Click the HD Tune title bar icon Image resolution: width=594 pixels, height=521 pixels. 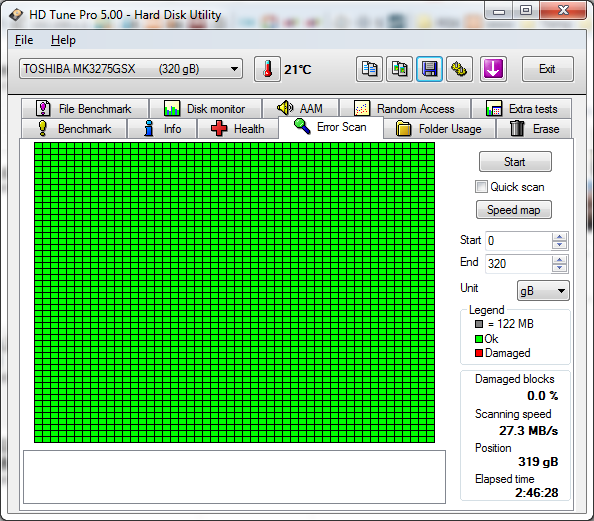point(16,15)
